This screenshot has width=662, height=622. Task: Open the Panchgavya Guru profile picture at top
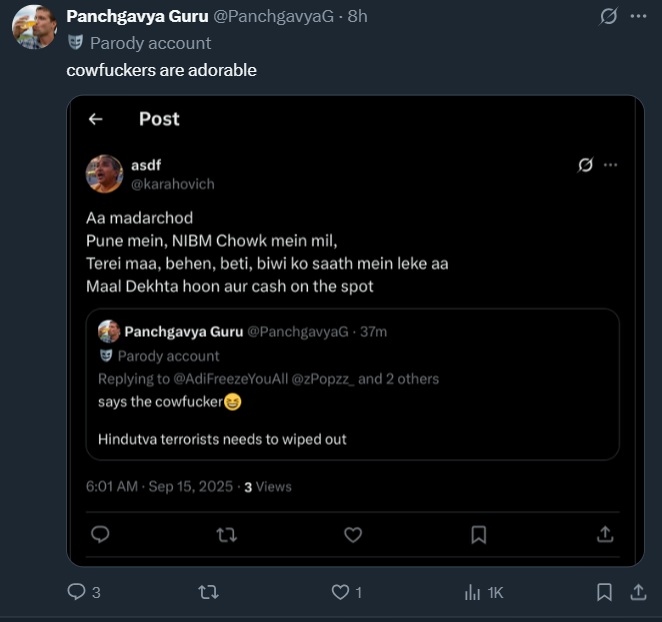pyautogui.click(x=33, y=26)
